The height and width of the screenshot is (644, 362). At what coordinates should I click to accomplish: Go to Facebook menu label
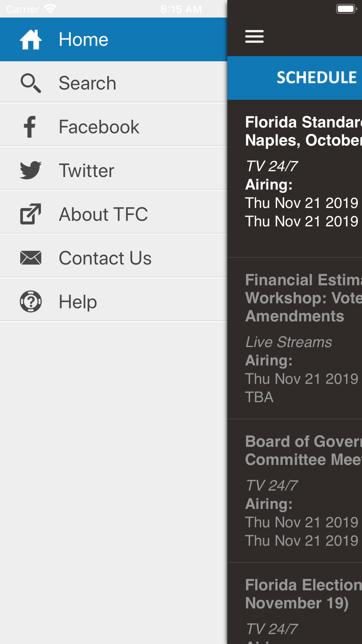[99, 127]
